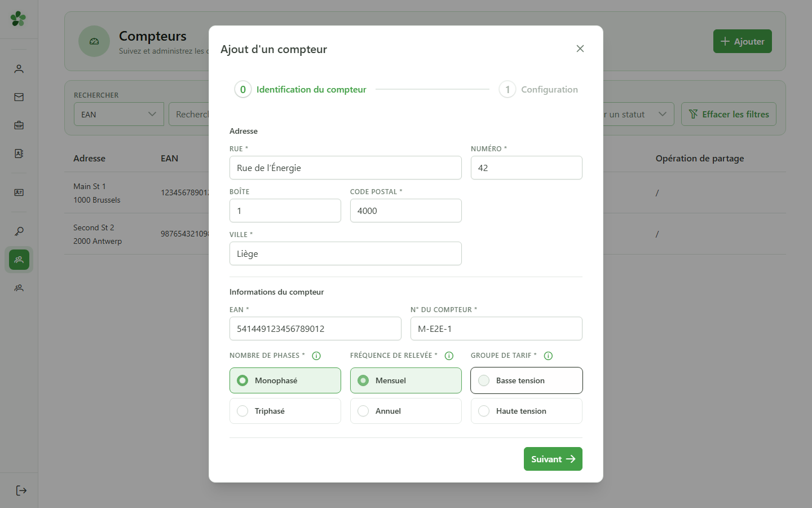
Task: Click the EAN input field in dialog
Action: [x=315, y=329]
